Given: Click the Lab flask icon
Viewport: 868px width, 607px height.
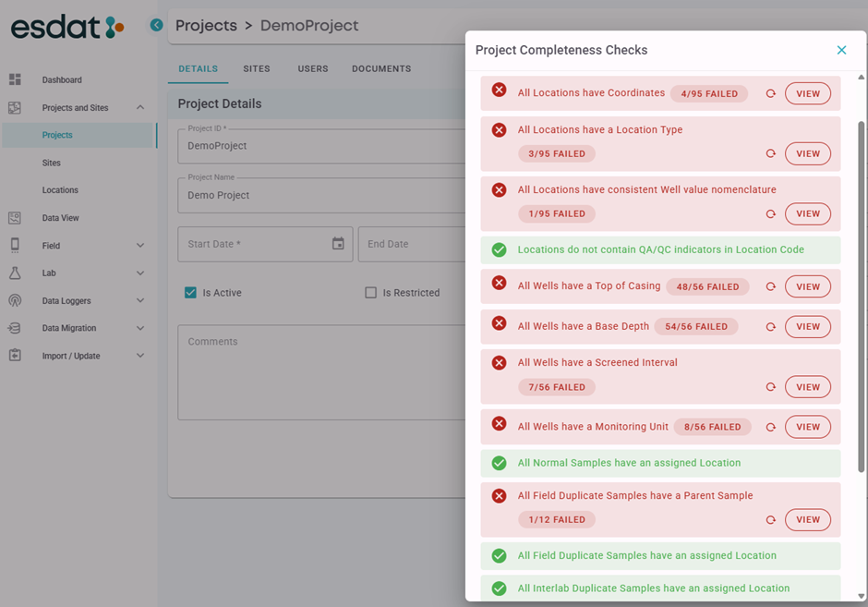Looking at the screenshot, I should pos(15,273).
